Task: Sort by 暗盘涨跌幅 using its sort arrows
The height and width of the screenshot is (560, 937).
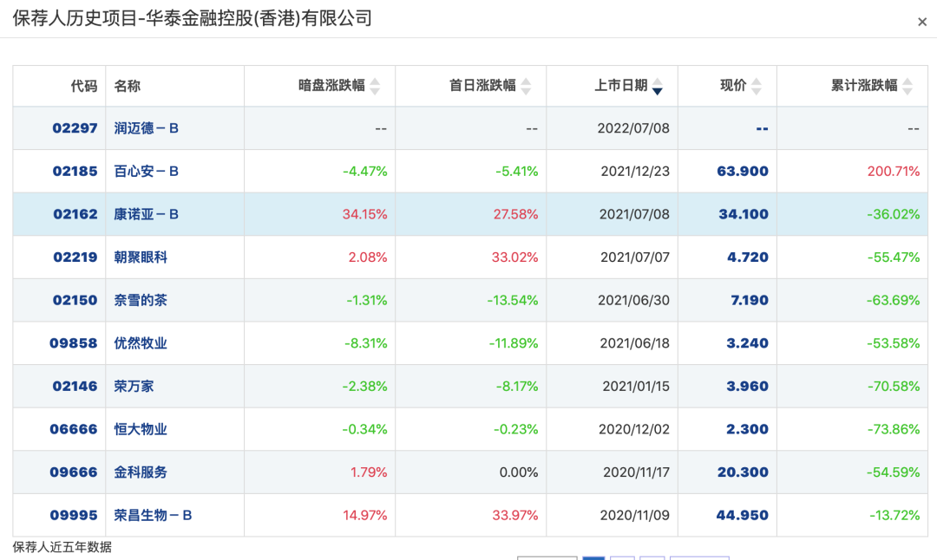Action: [375, 87]
